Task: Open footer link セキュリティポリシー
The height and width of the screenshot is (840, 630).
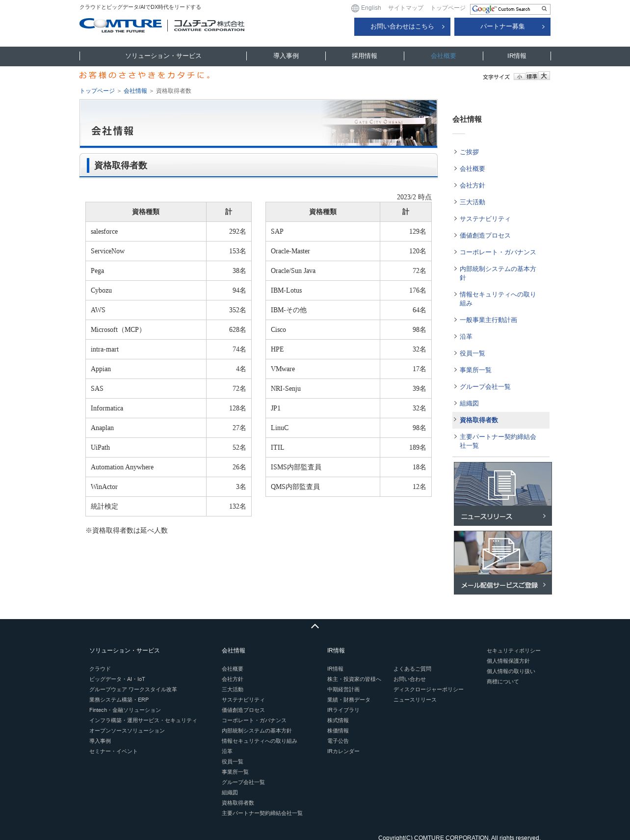Action: 514,650
